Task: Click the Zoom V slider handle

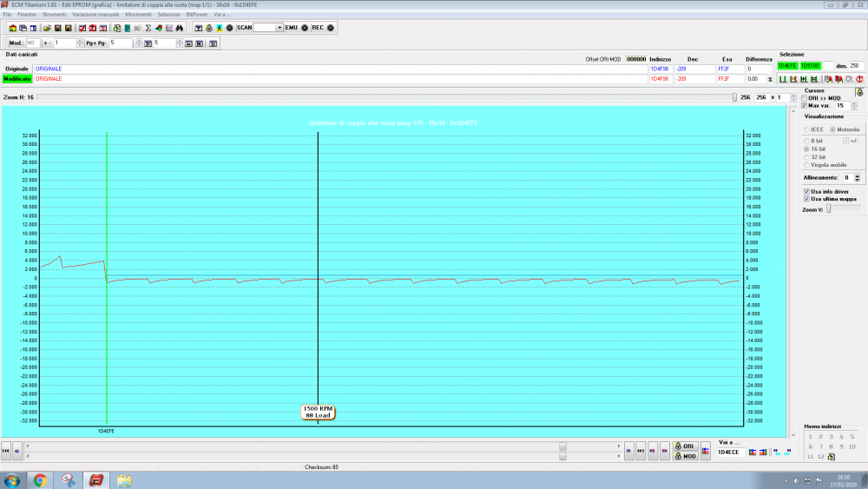Action: pos(829,208)
